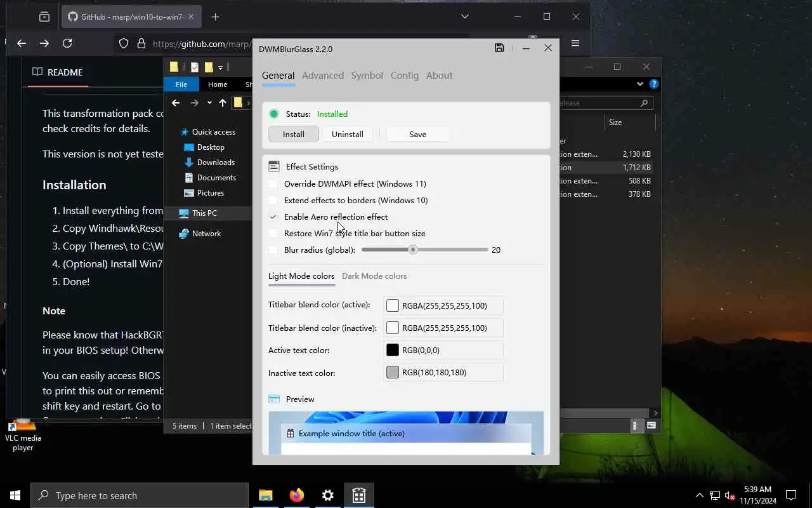The image size is (812, 508).
Task: Pick Titlebar blend color (inactive) swatch
Action: tap(393, 328)
